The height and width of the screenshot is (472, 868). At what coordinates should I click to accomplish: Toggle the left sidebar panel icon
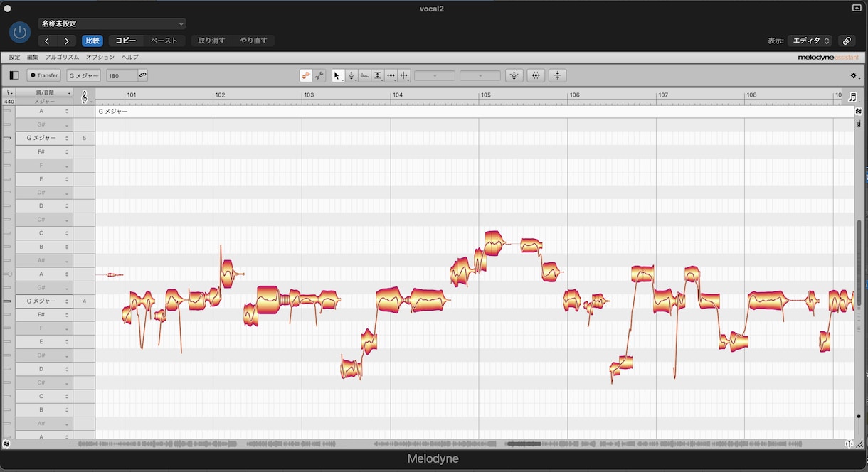click(x=14, y=75)
